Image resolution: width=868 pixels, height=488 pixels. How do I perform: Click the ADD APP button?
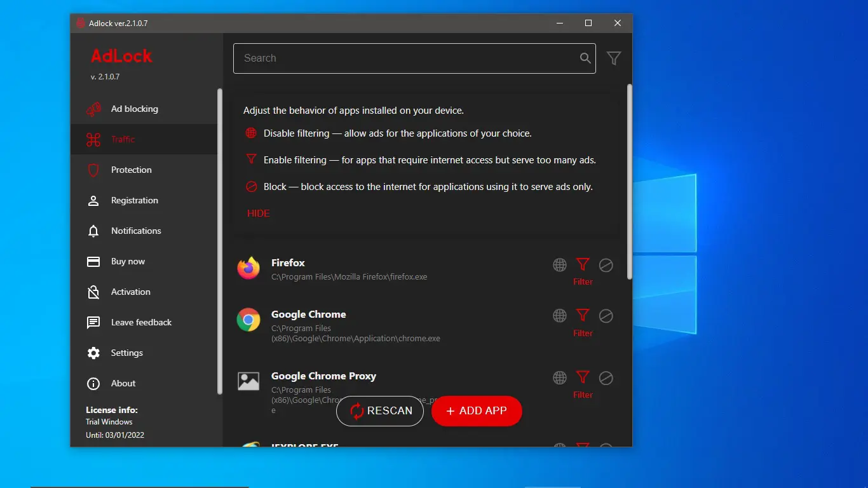tap(477, 411)
